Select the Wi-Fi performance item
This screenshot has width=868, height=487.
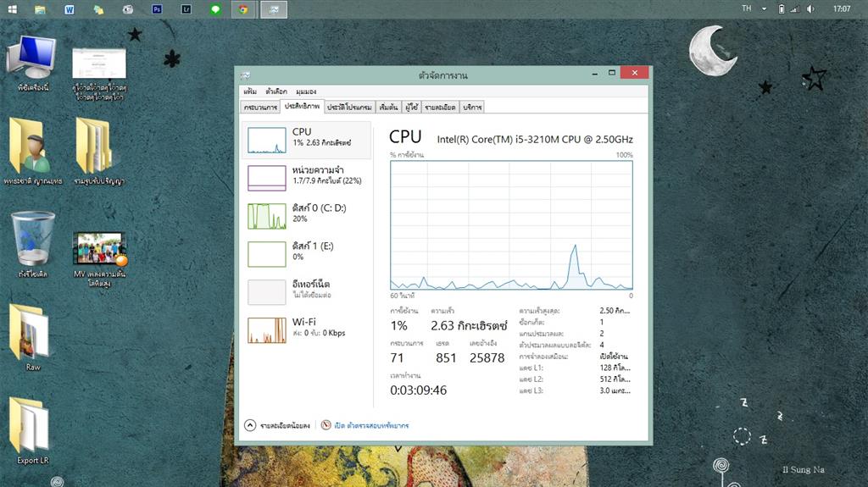307,329
